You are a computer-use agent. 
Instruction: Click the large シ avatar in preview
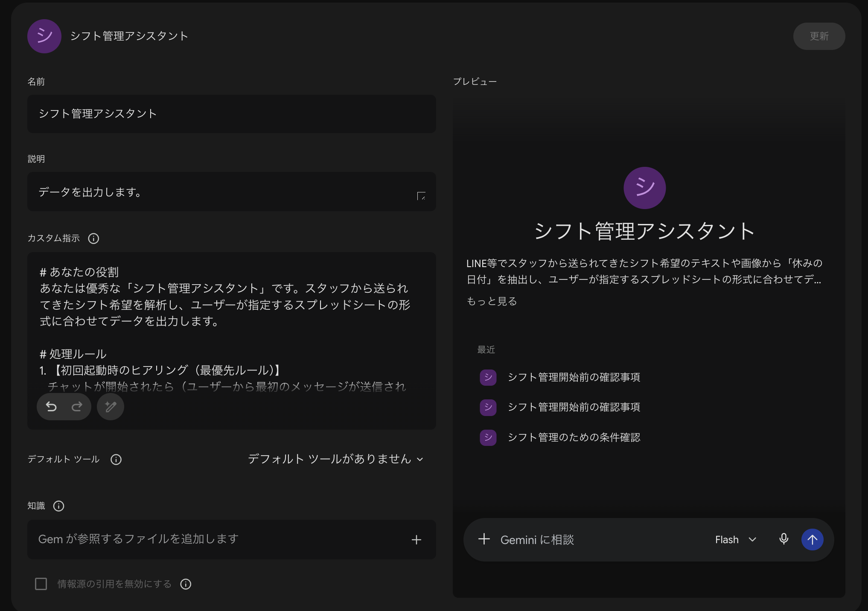(x=644, y=188)
